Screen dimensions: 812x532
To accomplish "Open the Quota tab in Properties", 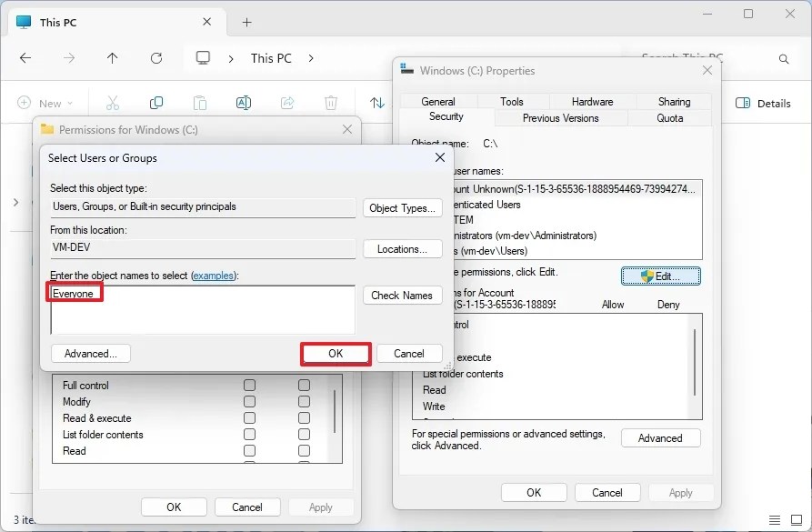I will click(x=670, y=118).
